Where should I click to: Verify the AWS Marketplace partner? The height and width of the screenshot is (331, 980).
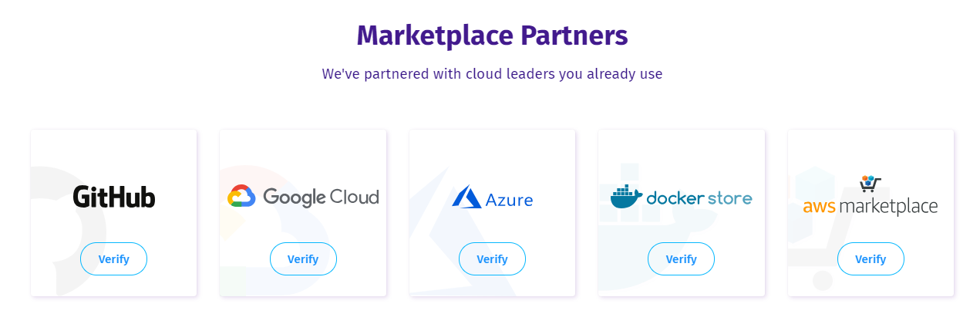(x=871, y=259)
